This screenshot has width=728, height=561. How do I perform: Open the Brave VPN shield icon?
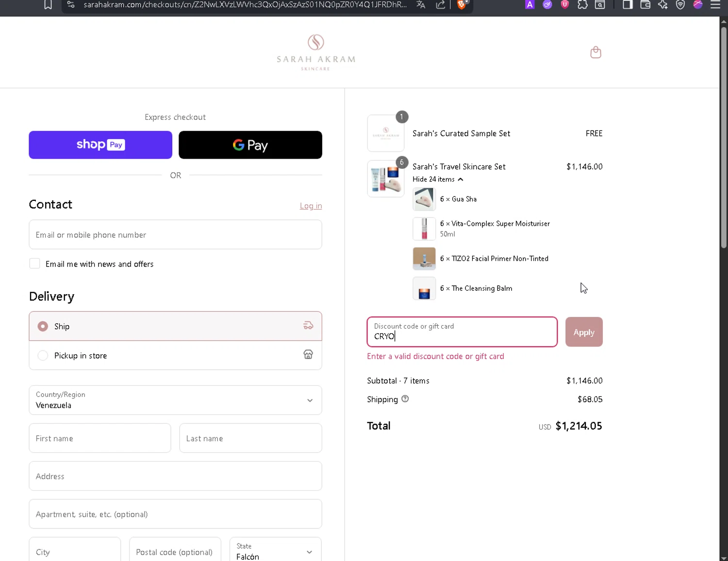click(x=680, y=5)
